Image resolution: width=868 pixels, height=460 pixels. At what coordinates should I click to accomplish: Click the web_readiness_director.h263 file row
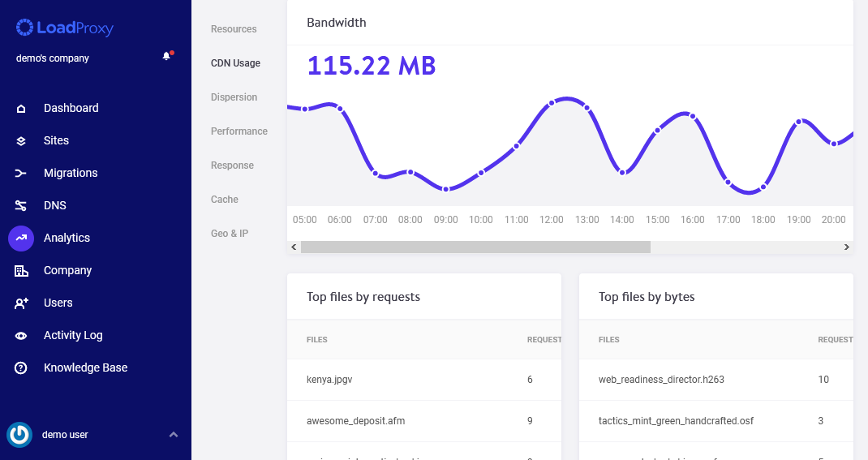(715, 380)
